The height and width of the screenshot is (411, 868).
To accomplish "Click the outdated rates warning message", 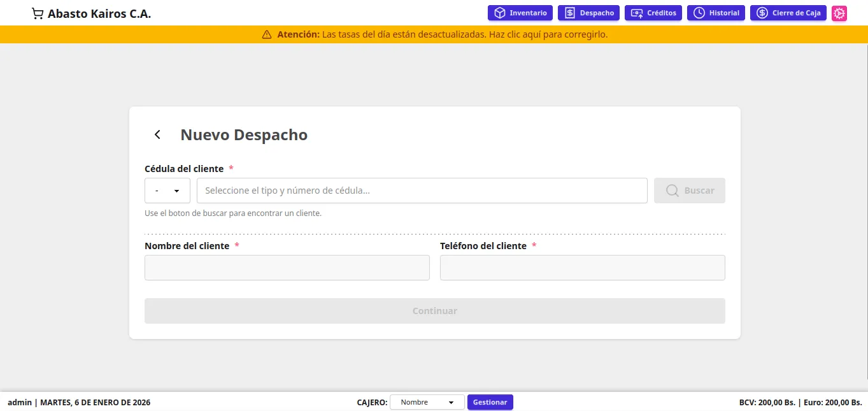I will point(442,34).
